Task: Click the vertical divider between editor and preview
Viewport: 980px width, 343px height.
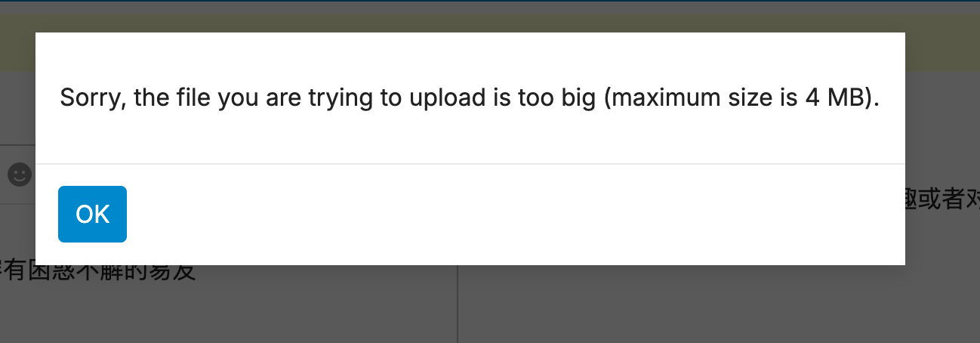Action: (458, 304)
